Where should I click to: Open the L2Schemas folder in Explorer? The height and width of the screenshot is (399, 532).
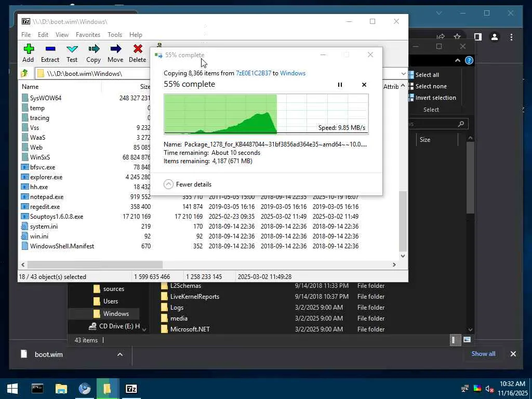(x=185, y=286)
